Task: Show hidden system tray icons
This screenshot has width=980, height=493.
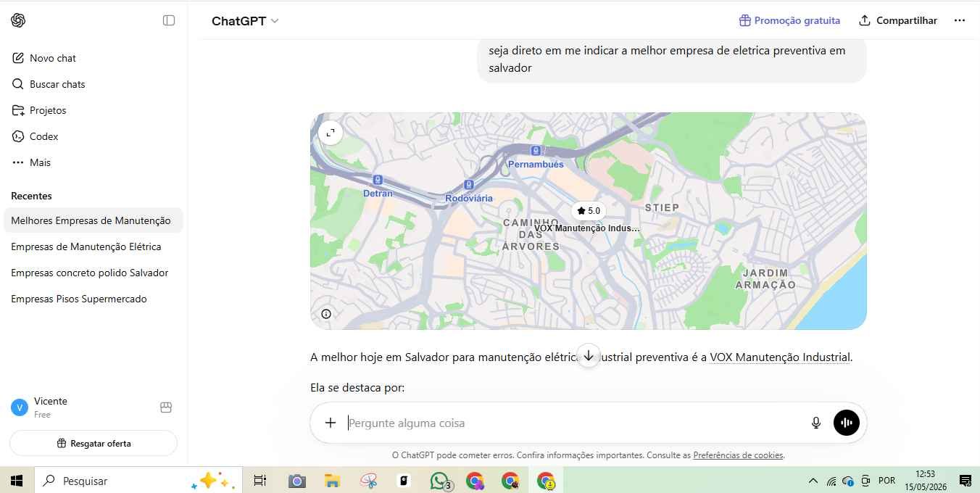Action: point(813,481)
